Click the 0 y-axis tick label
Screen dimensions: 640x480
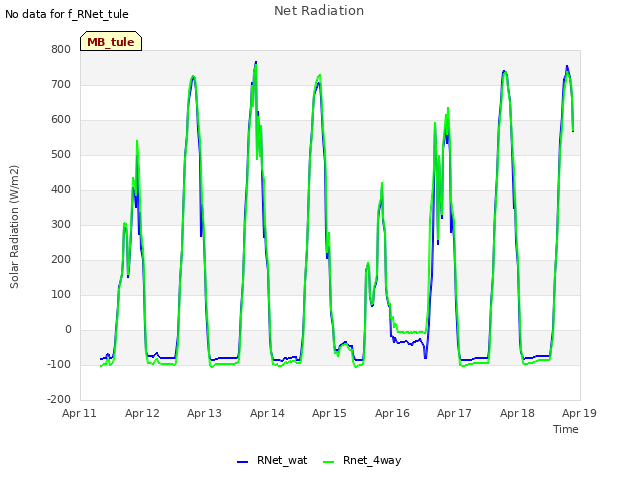tap(68, 329)
